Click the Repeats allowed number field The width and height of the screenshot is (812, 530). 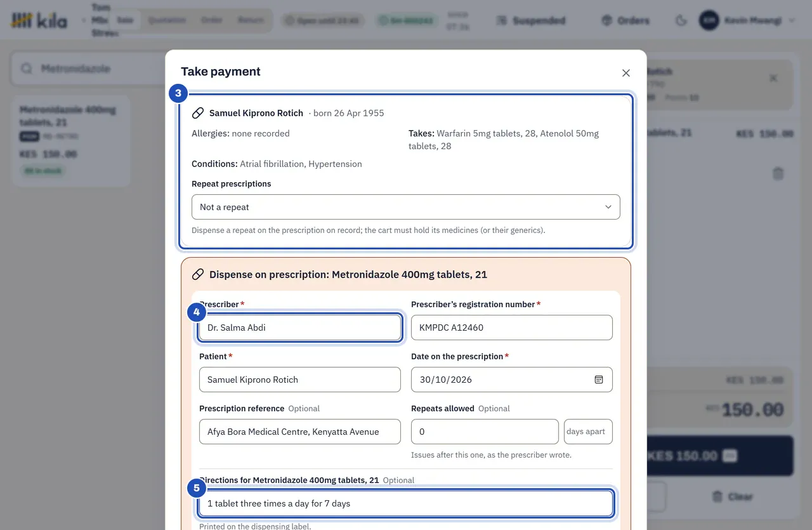pos(485,432)
